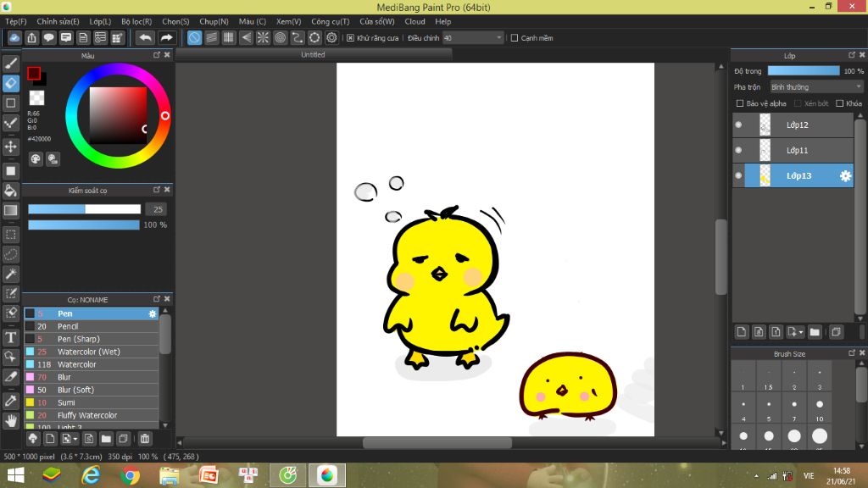Click the share/export icon in toolbar
Viewport: 868px width, 488px height.
point(31,37)
